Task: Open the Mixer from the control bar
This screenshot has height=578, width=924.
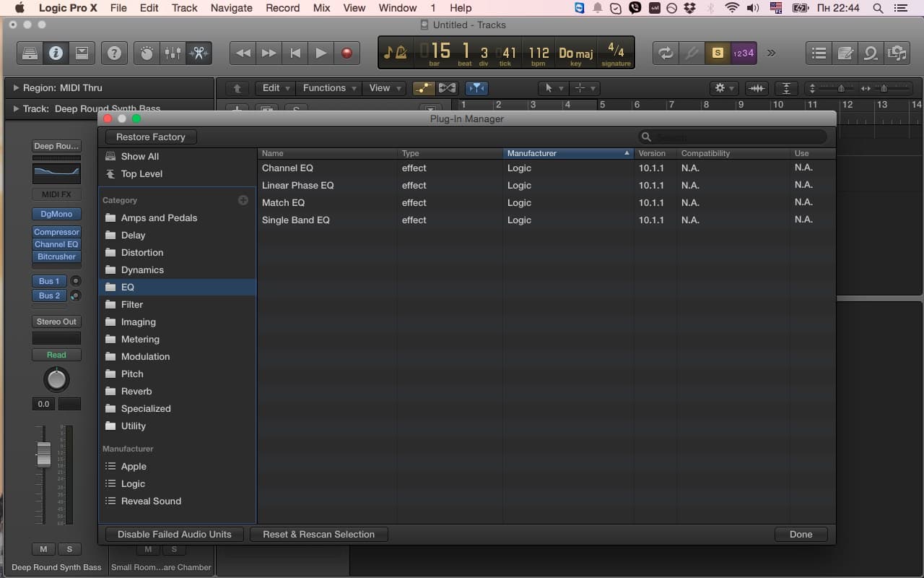Action: (x=173, y=53)
